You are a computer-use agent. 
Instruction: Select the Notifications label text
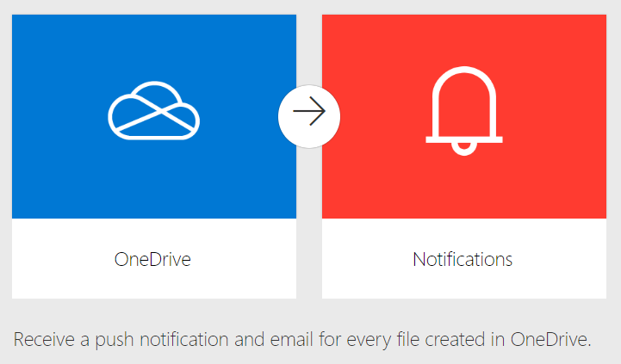click(x=463, y=260)
